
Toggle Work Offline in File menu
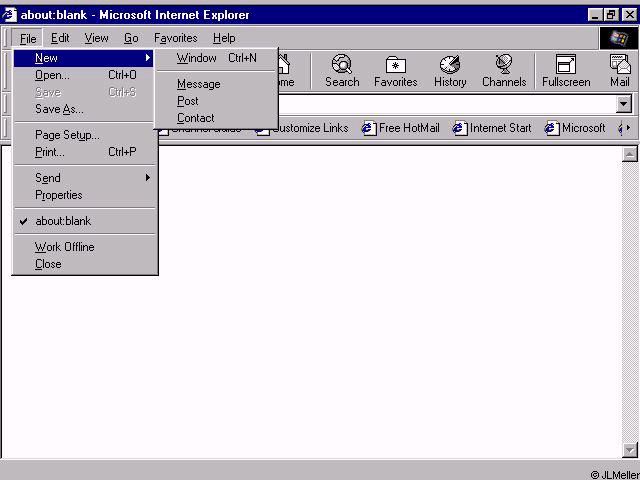pos(64,247)
